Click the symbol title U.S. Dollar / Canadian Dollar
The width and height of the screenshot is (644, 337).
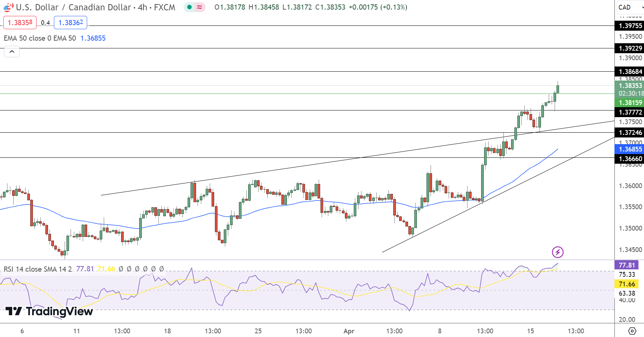pos(73,7)
